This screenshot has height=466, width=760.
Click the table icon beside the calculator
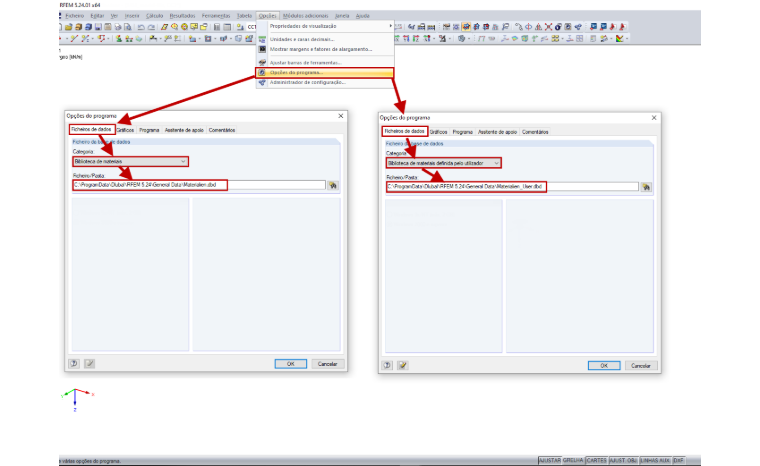(227, 27)
